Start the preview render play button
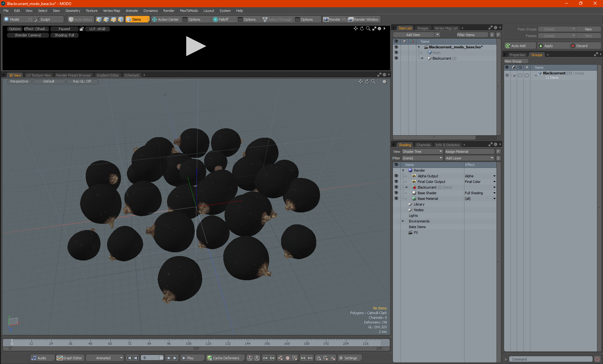 pyautogui.click(x=195, y=46)
